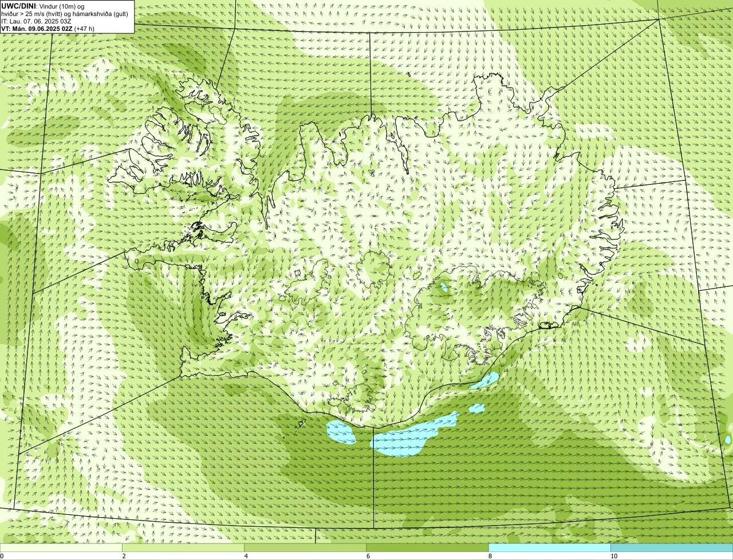
Task: Click the "IT: Lau. 07. 06. 2025 03Z" line
Action: pyautogui.click(x=36, y=21)
